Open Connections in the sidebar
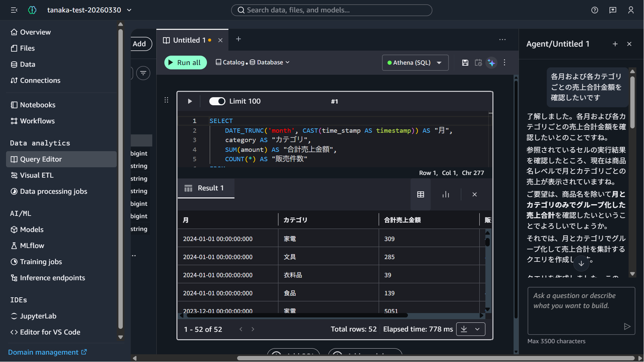 [x=61, y=80]
